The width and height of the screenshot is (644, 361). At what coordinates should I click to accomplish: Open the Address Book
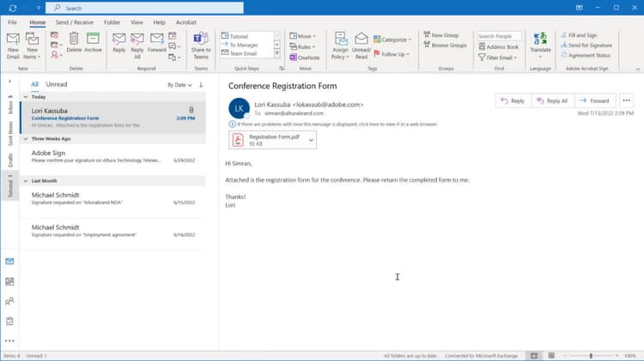point(499,47)
